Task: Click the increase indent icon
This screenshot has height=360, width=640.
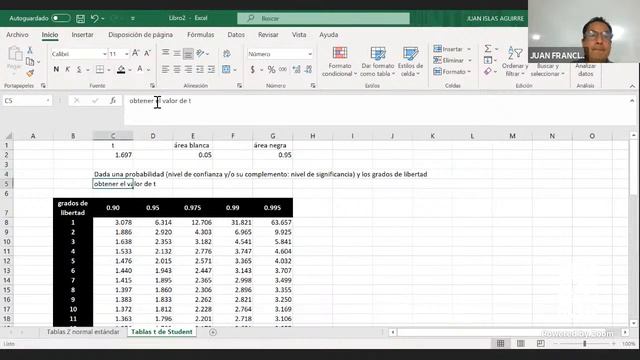Action: [211, 69]
